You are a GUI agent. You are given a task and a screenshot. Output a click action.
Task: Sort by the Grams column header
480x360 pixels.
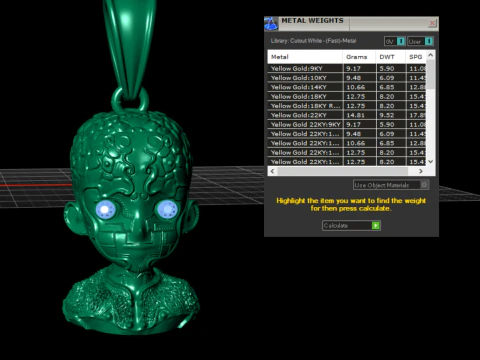(359, 57)
